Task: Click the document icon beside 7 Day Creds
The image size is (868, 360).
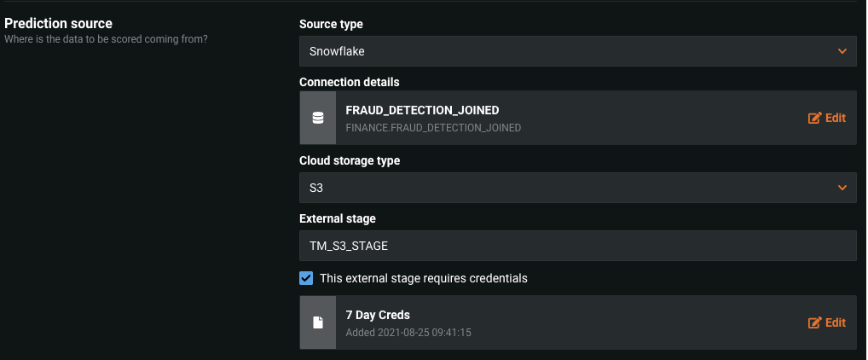Action: tap(317, 322)
